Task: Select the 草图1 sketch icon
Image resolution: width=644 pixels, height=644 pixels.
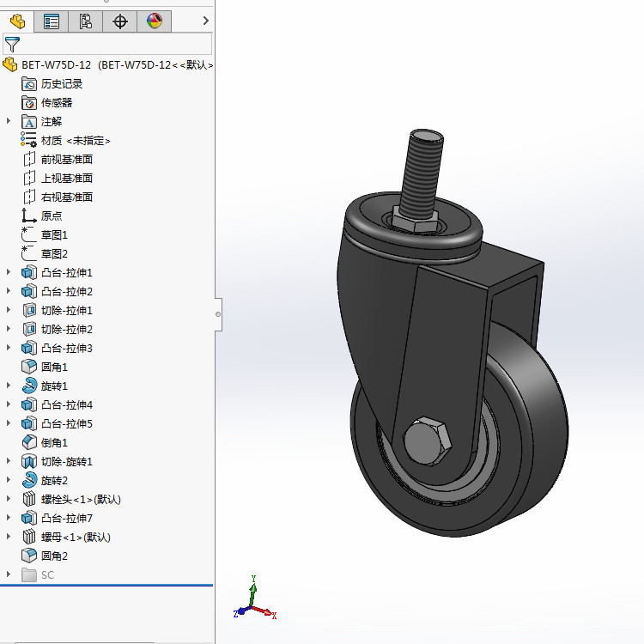Action: (x=28, y=234)
